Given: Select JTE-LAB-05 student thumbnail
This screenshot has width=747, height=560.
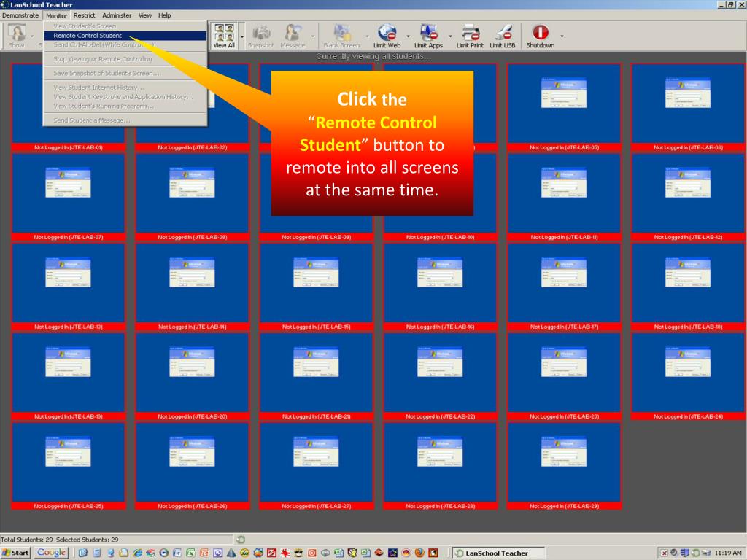Looking at the screenshot, I should click(x=564, y=107).
